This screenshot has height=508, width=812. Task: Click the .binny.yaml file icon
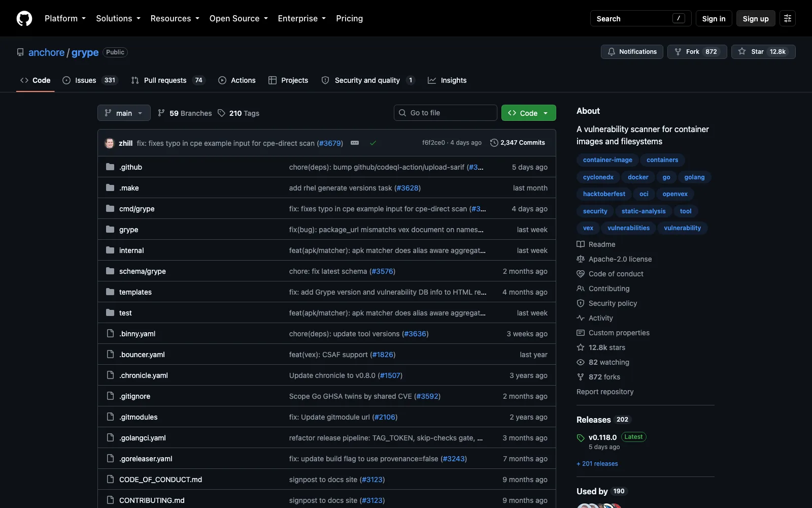point(110,333)
